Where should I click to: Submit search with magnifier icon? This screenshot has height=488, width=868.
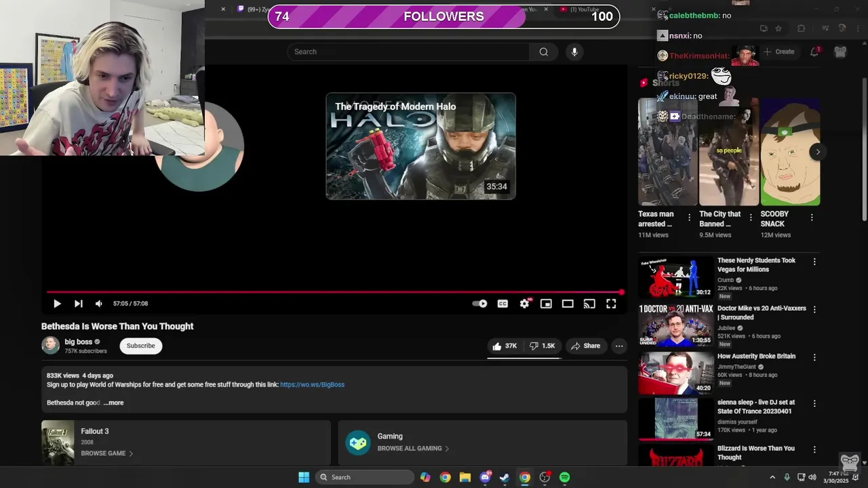tap(544, 52)
